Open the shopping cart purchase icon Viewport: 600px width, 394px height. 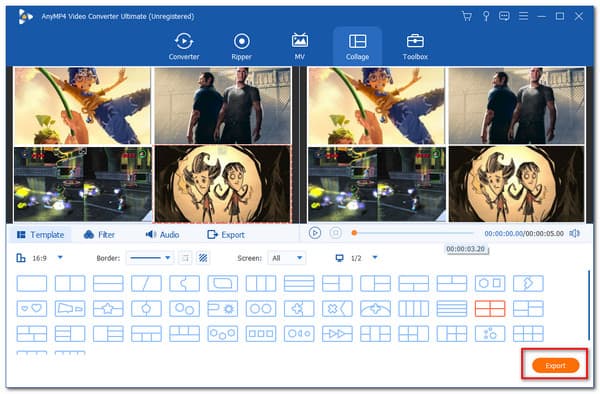click(466, 16)
